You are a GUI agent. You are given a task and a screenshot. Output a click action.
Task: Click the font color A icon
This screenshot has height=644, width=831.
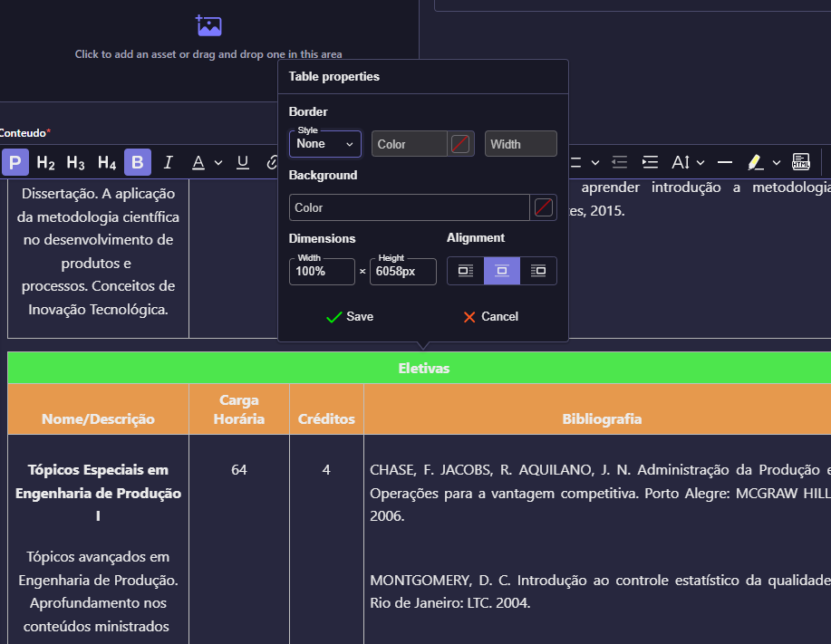click(198, 162)
